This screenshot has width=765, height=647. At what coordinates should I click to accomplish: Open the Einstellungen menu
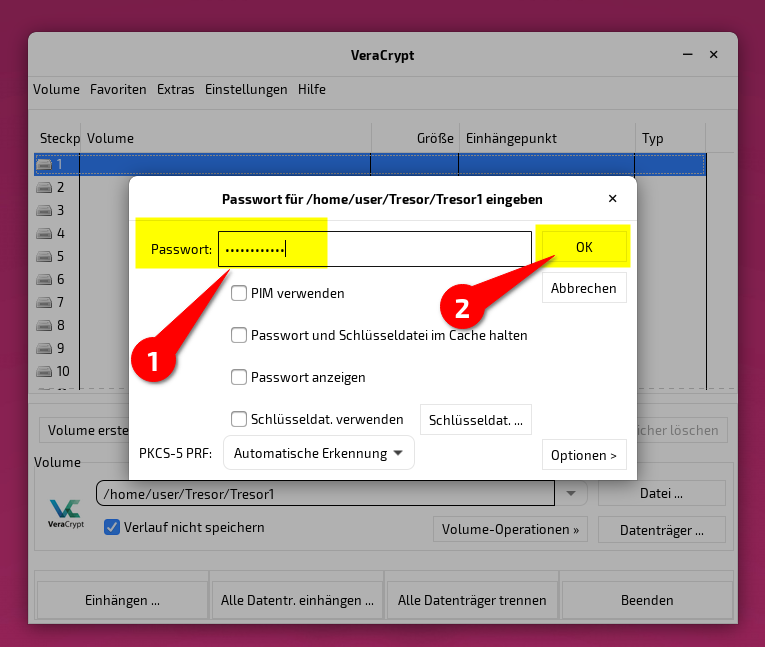coord(246,89)
